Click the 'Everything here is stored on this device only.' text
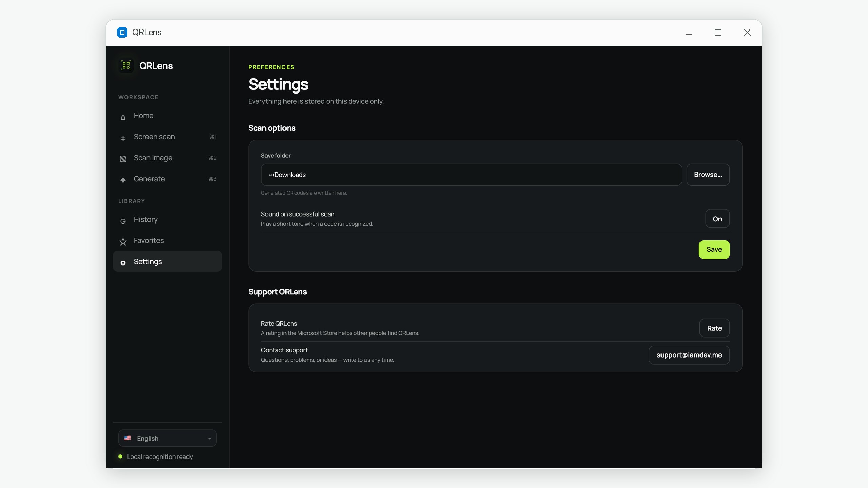 [316, 101]
